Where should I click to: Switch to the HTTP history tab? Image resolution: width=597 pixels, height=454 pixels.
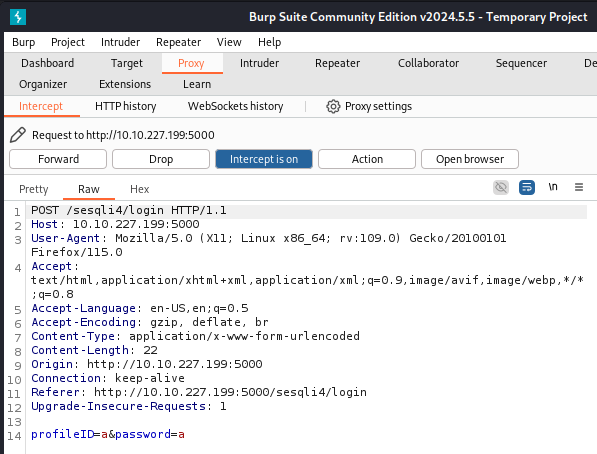(126, 106)
